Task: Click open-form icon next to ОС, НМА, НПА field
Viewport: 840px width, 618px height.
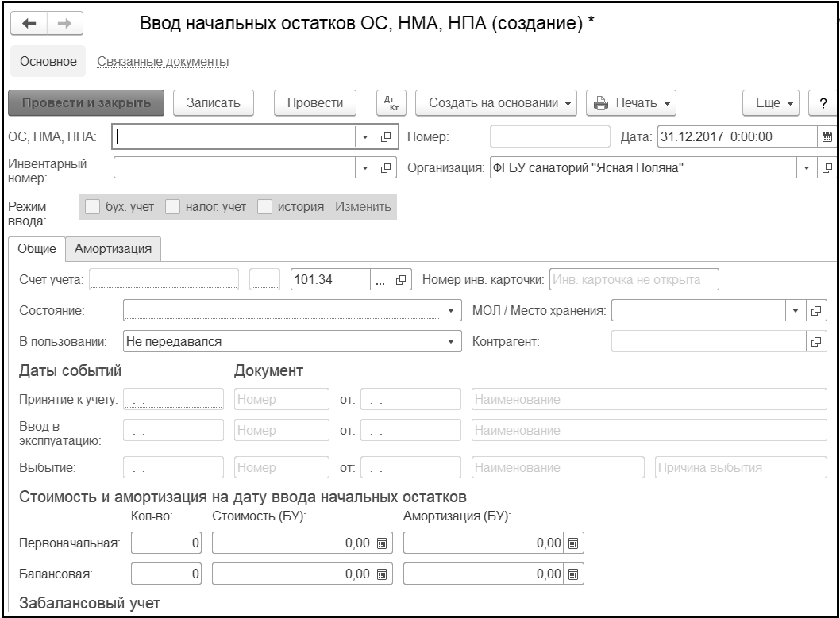Action: [x=387, y=136]
